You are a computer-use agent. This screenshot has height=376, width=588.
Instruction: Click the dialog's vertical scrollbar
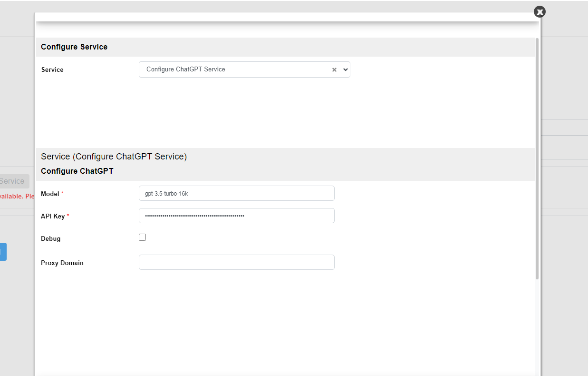pos(537,157)
